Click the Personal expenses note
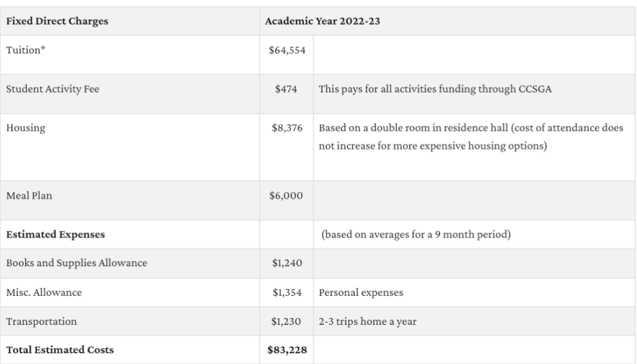The width and height of the screenshot is (637, 364). pyautogui.click(x=361, y=293)
